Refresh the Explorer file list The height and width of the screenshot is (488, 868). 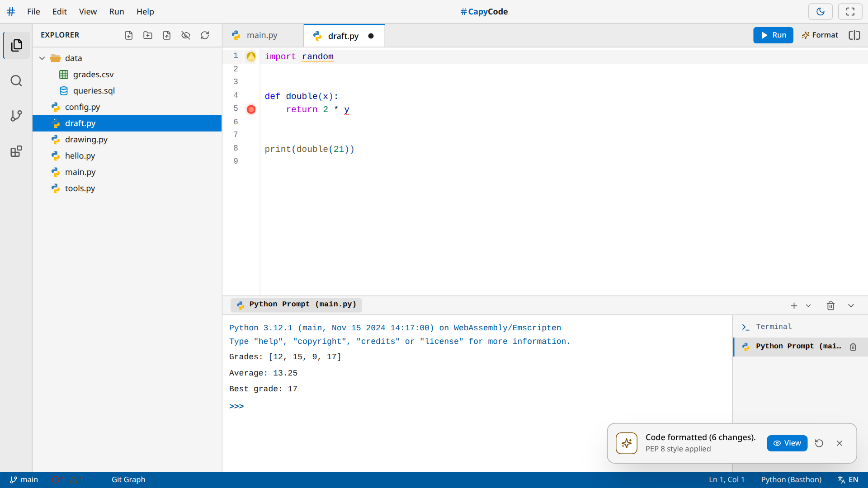[205, 35]
